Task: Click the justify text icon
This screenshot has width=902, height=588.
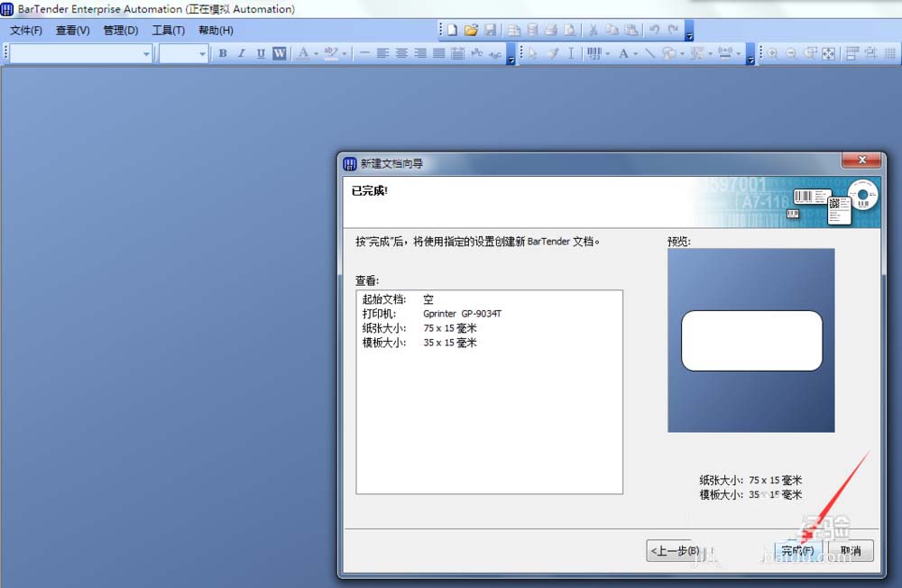Action: (439, 53)
